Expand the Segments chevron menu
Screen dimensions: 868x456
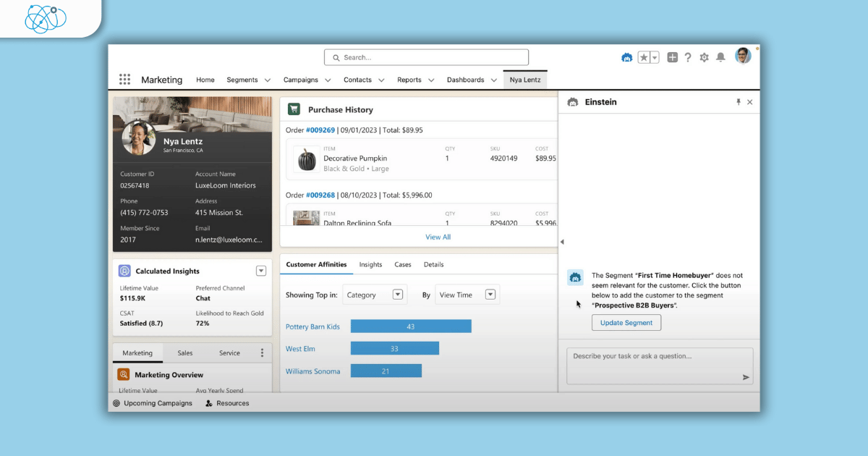point(268,80)
